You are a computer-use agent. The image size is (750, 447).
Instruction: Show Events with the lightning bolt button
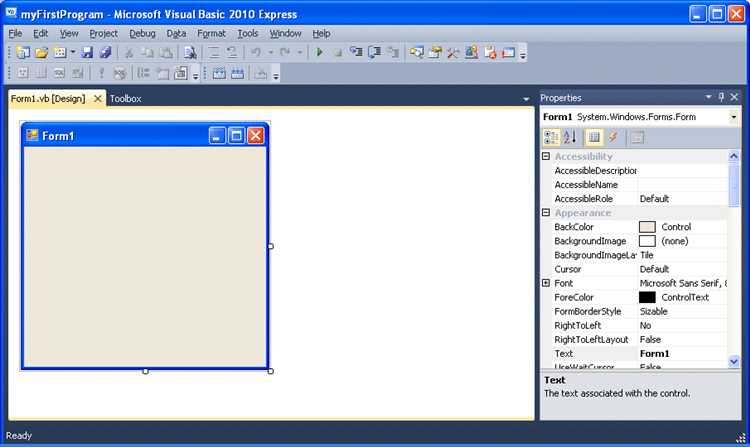point(613,138)
